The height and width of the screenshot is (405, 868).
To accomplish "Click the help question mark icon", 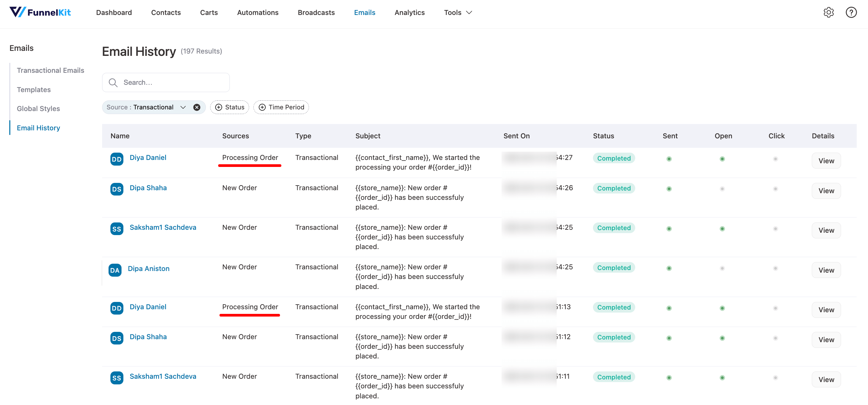I will (851, 12).
